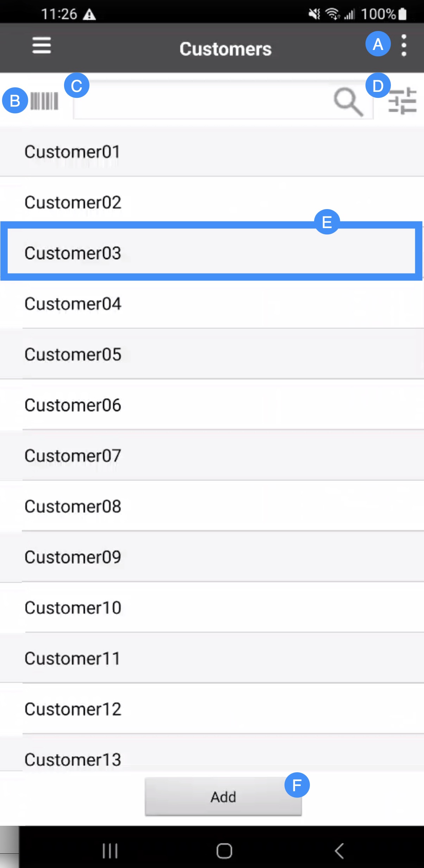
Task: Tap the Android home button
Action: pyautogui.click(x=224, y=851)
